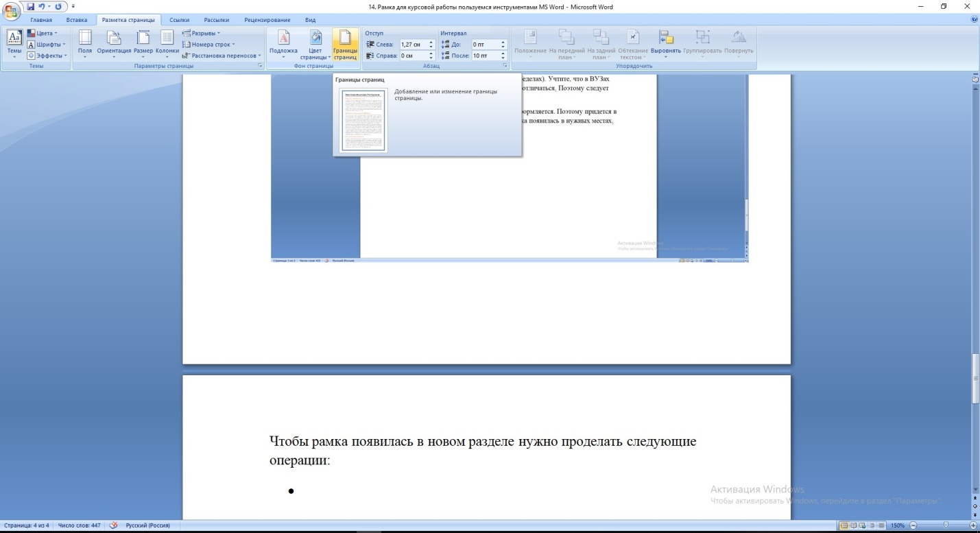Click Границы страниц page borders button
This screenshot has height=533, width=980.
tap(345, 45)
